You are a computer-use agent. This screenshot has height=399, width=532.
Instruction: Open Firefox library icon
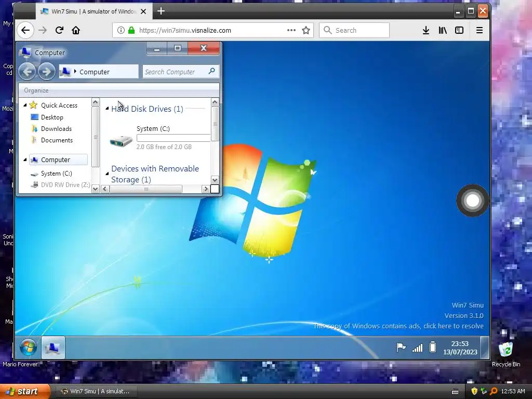coord(443,30)
